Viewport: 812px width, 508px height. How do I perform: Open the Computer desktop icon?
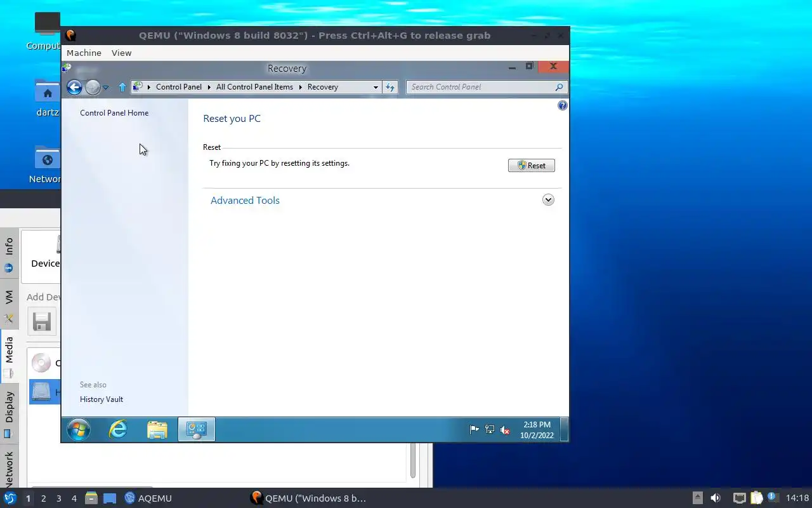click(48, 31)
